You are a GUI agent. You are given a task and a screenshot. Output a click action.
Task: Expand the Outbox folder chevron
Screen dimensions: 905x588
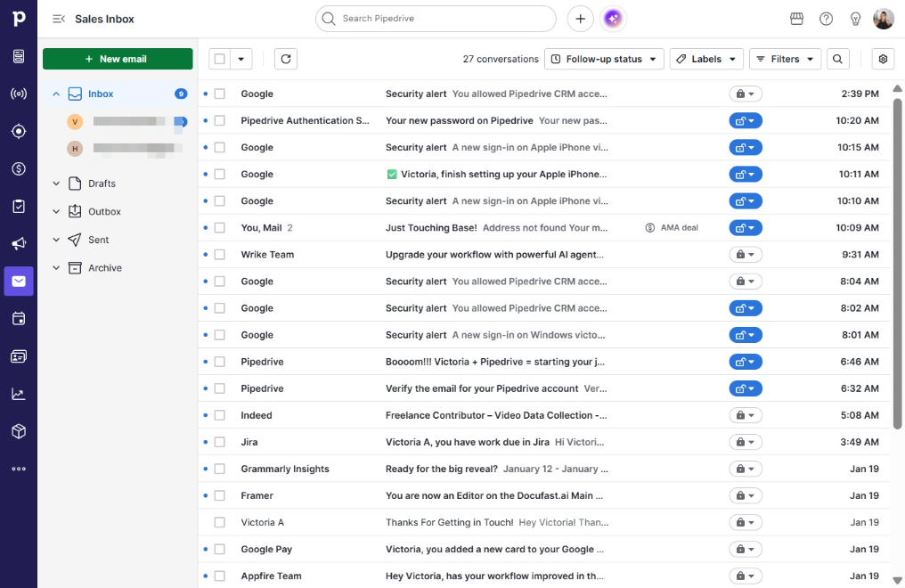(x=56, y=212)
